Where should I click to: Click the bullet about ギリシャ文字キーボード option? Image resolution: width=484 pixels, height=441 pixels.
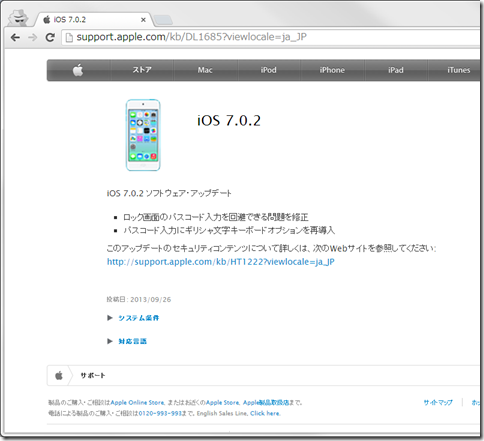229,230
